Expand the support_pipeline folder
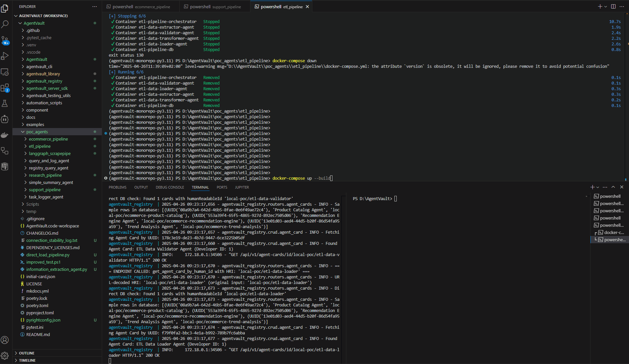 (x=57, y=190)
